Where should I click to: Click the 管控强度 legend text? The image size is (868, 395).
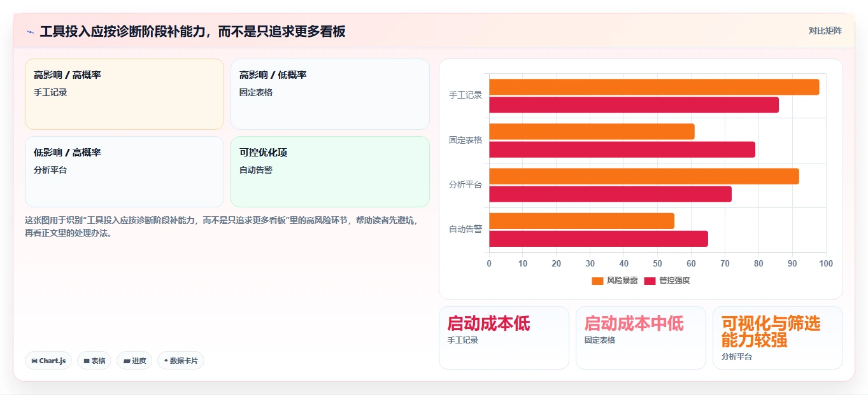click(x=674, y=281)
